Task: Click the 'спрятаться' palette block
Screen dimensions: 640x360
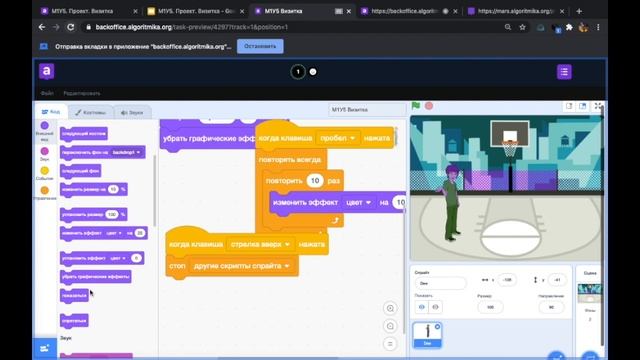Action: (74, 321)
